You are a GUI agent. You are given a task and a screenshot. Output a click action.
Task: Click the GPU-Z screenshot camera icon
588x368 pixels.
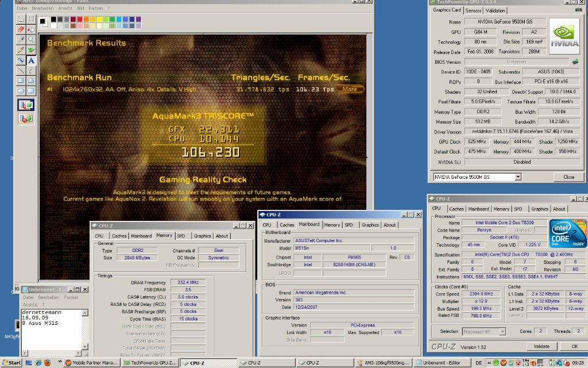pos(578,10)
